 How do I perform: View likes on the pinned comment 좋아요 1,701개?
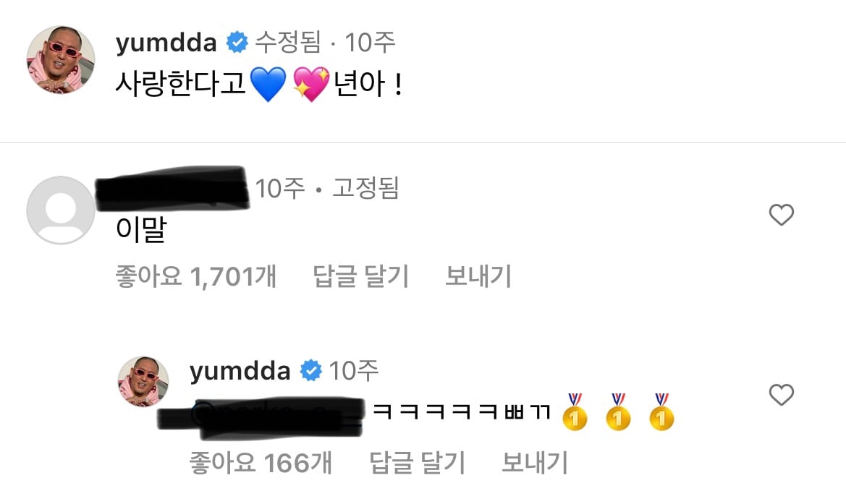(x=196, y=276)
